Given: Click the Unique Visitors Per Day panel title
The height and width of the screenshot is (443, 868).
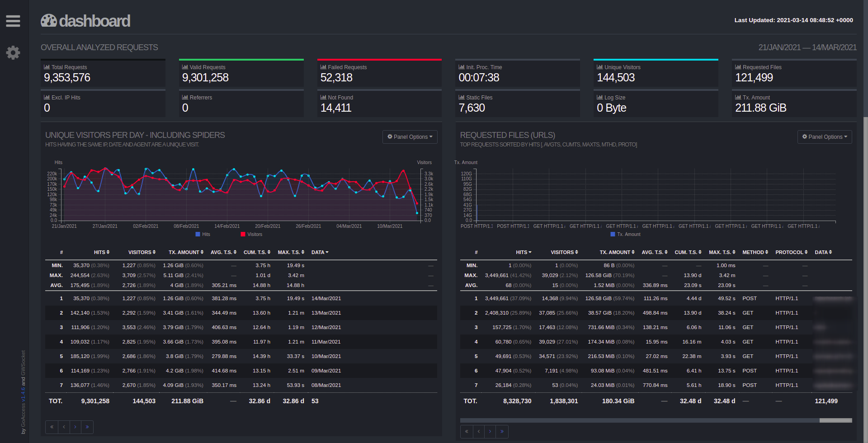Looking at the screenshot, I should [135, 135].
